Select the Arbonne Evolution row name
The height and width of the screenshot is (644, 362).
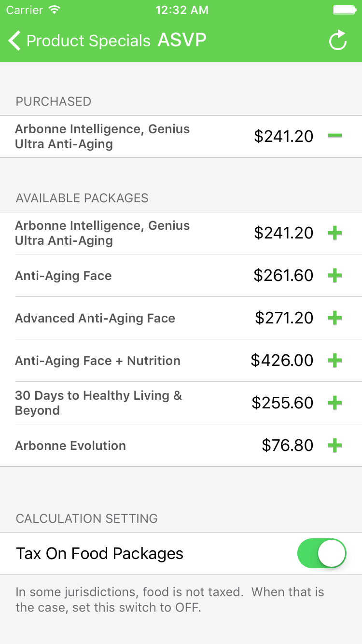point(70,446)
